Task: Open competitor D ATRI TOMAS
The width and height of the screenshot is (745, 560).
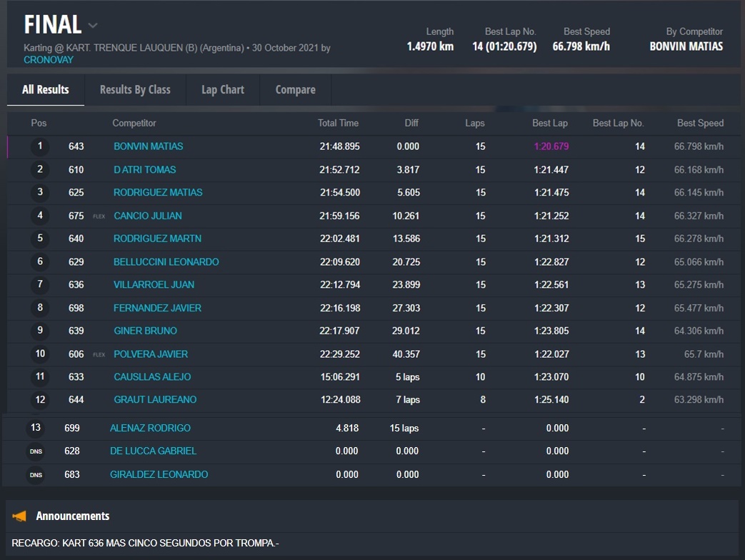Action: pos(144,170)
